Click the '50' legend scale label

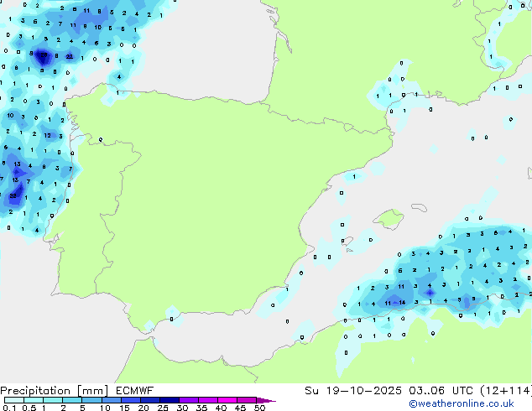(259, 408)
